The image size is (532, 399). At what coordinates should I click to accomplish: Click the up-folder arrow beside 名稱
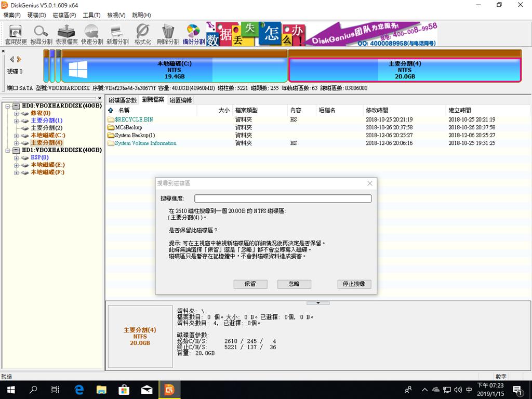(x=111, y=110)
